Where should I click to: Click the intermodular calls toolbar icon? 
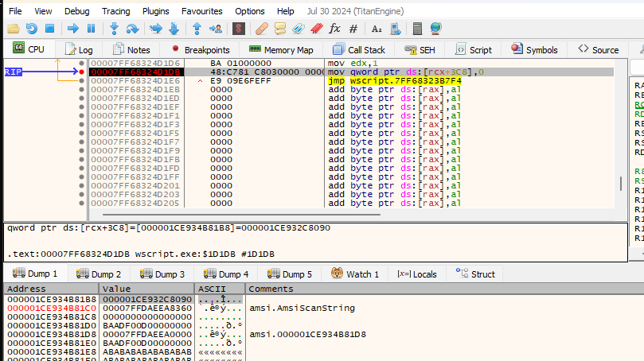(395, 29)
